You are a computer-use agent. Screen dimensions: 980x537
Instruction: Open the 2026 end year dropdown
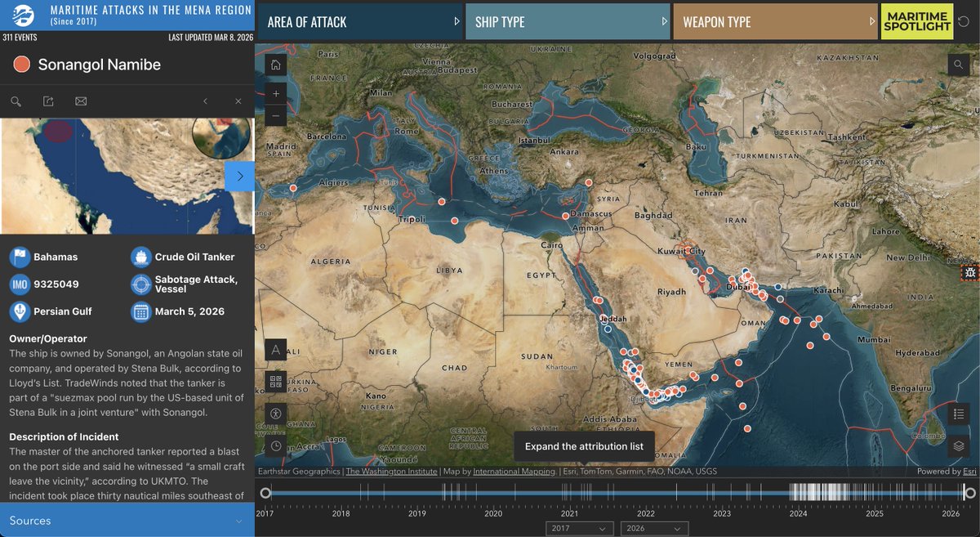(654, 529)
